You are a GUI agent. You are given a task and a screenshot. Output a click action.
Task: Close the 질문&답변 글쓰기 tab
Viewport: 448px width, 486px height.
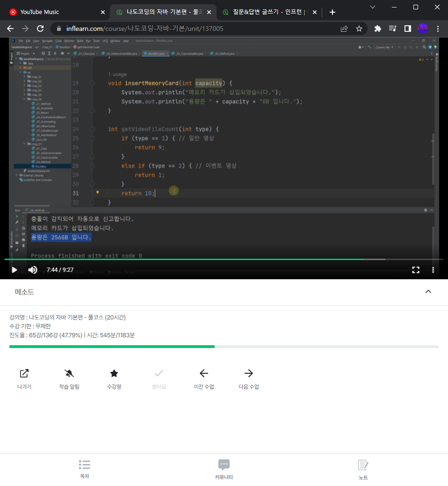pos(315,12)
